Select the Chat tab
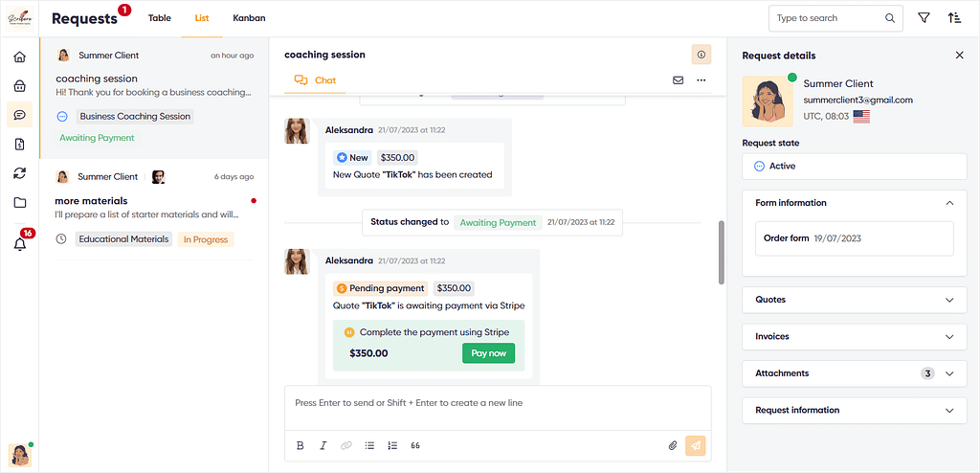 315,80
